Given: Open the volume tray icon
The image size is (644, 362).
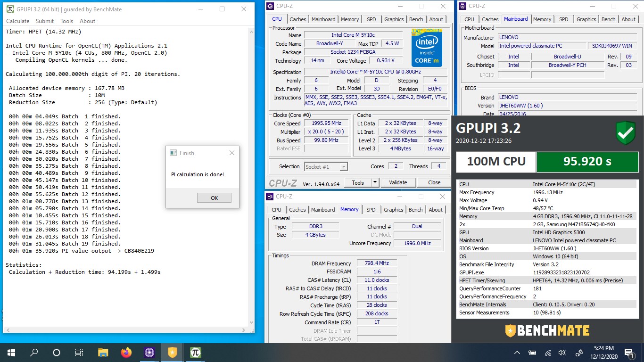Looking at the screenshot, I should click(562, 352).
